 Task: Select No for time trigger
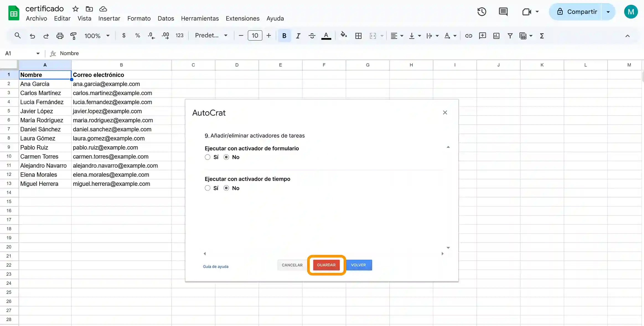(226, 188)
